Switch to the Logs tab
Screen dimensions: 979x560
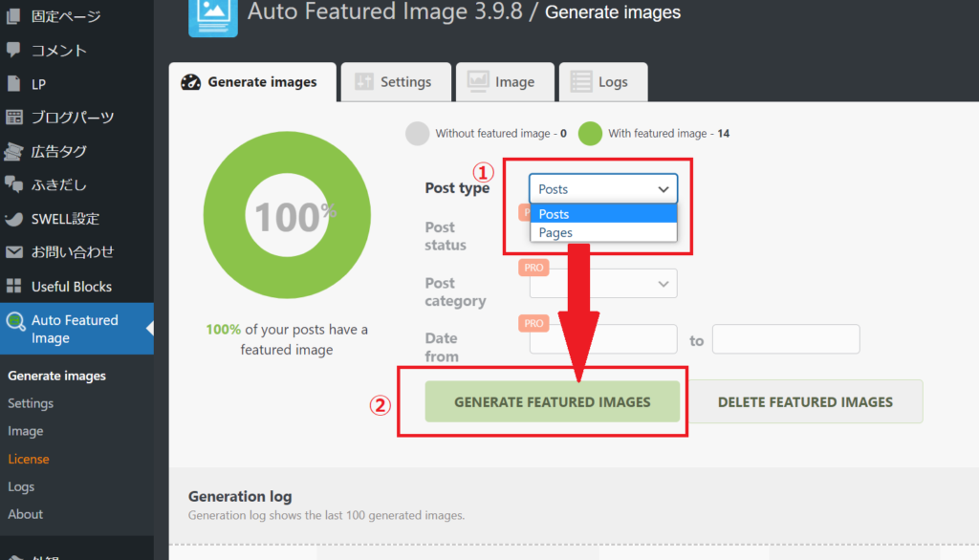[x=603, y=82]
